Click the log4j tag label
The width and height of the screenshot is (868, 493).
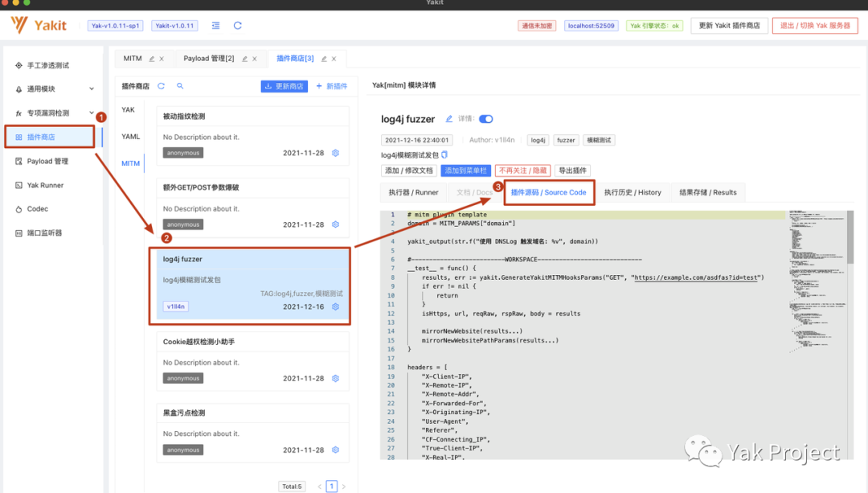point(538,140)
